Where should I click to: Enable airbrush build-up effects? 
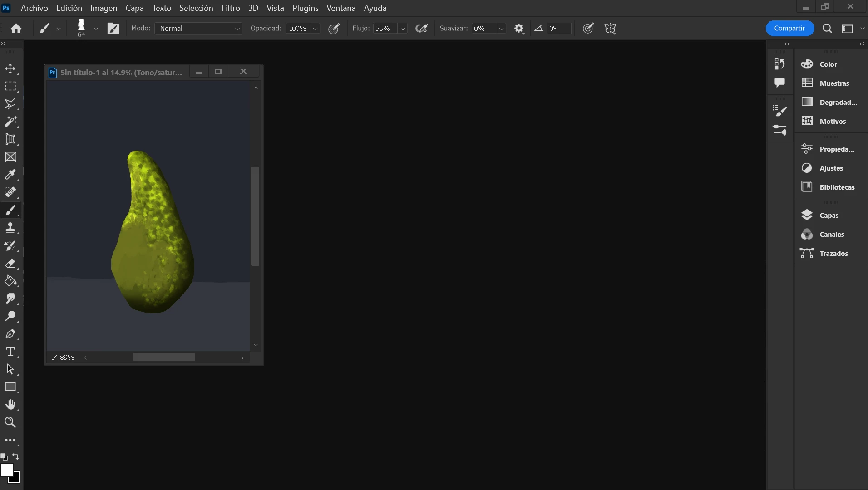pyautogui.click(x=422, y=29)
